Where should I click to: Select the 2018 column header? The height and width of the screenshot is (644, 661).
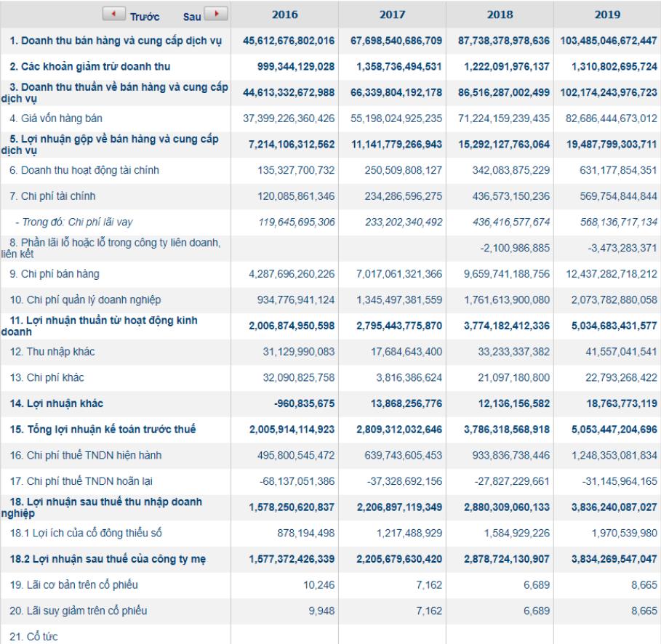tap(500, 15)
